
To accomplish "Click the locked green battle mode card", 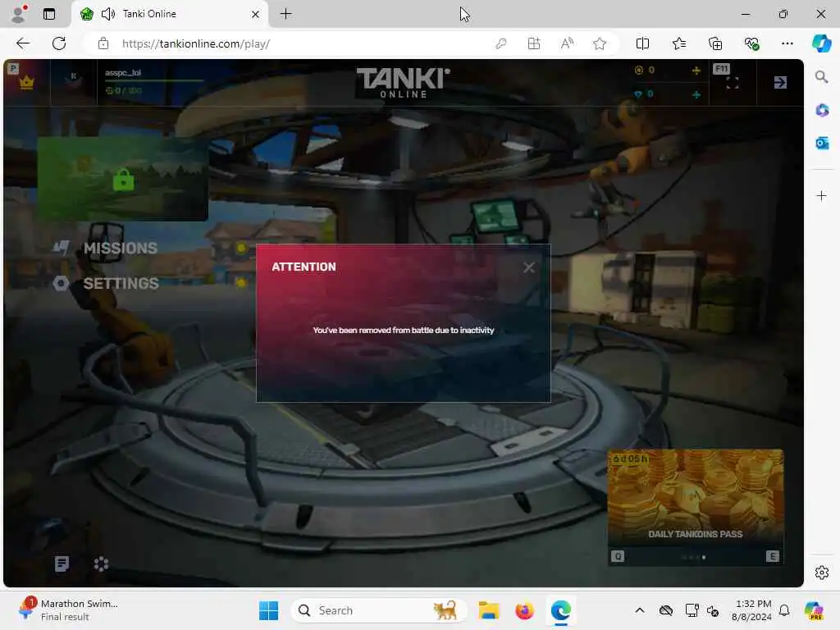I will coord(123,178).
